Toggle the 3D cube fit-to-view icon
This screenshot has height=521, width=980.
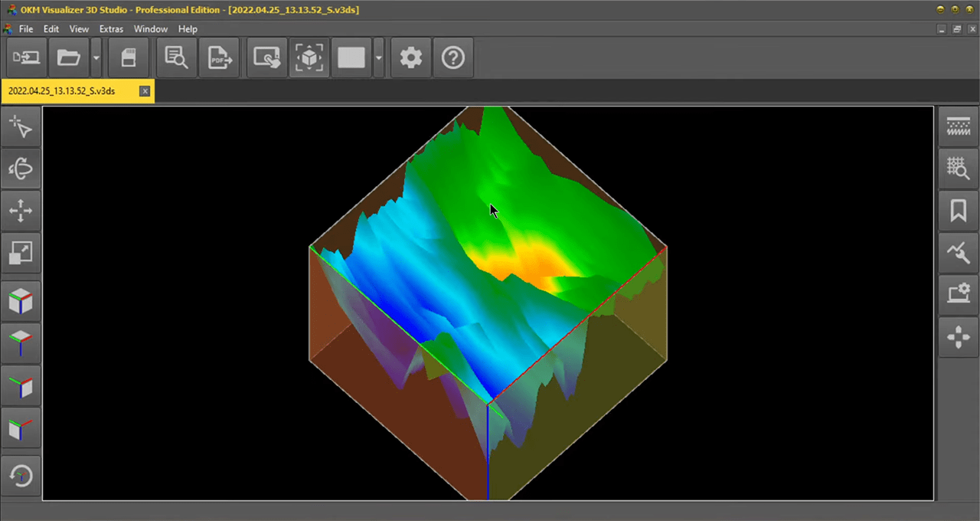pos(309,57)
